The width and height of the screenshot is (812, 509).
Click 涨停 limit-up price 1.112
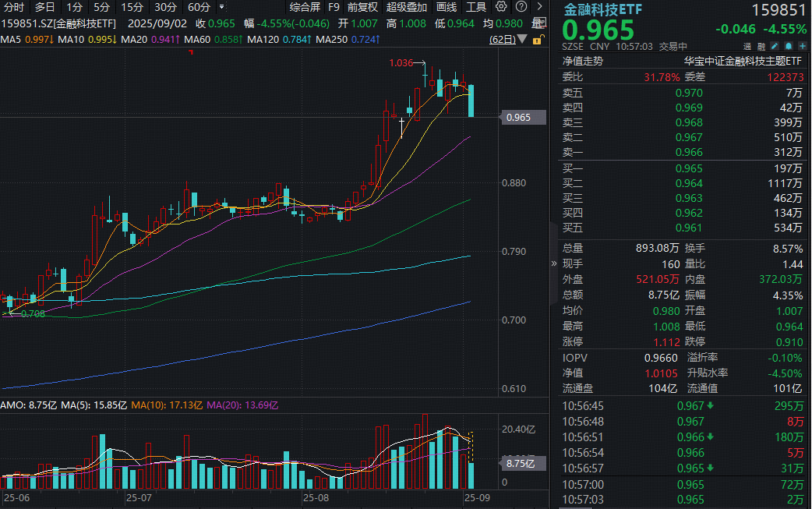coord(666,342)
